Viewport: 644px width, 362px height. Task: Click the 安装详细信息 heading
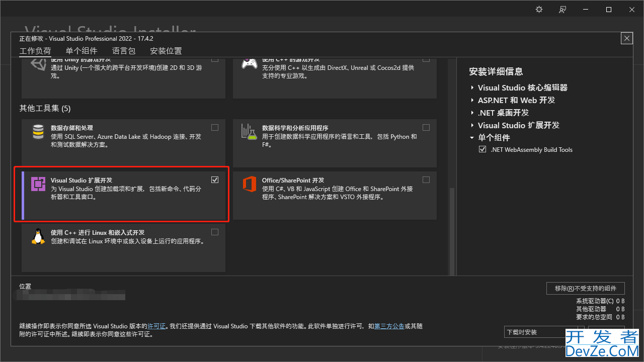click(496, 72)
